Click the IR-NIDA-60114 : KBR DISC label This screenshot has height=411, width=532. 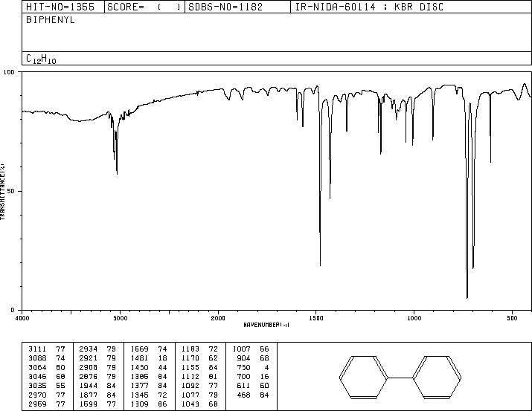(x=369, y=7)
